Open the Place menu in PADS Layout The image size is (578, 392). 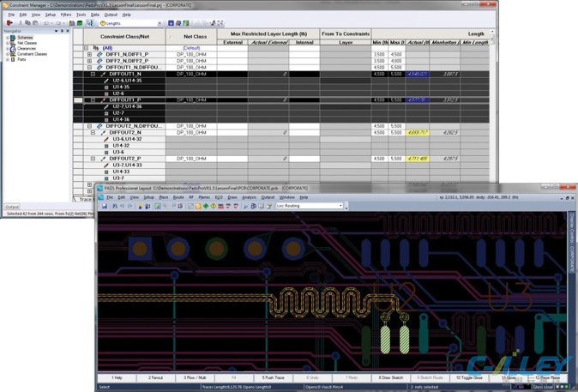click(x=164, y=197)
